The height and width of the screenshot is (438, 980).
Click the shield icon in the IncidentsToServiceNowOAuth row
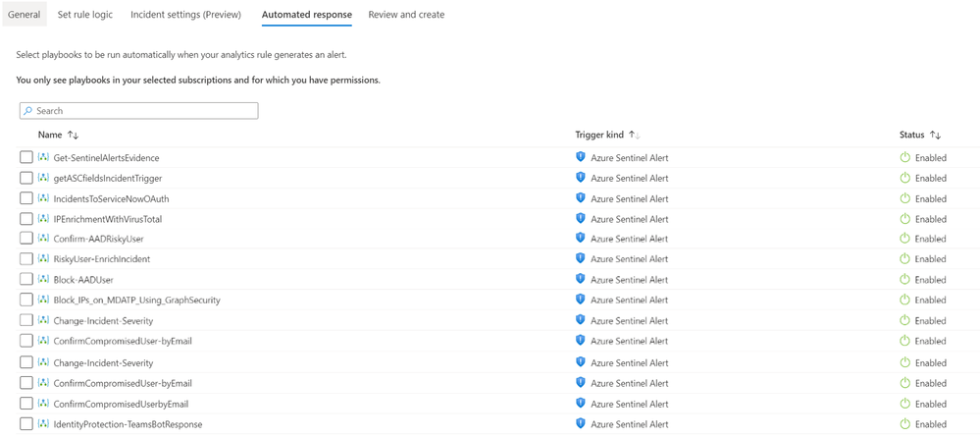tap(580, 198)
